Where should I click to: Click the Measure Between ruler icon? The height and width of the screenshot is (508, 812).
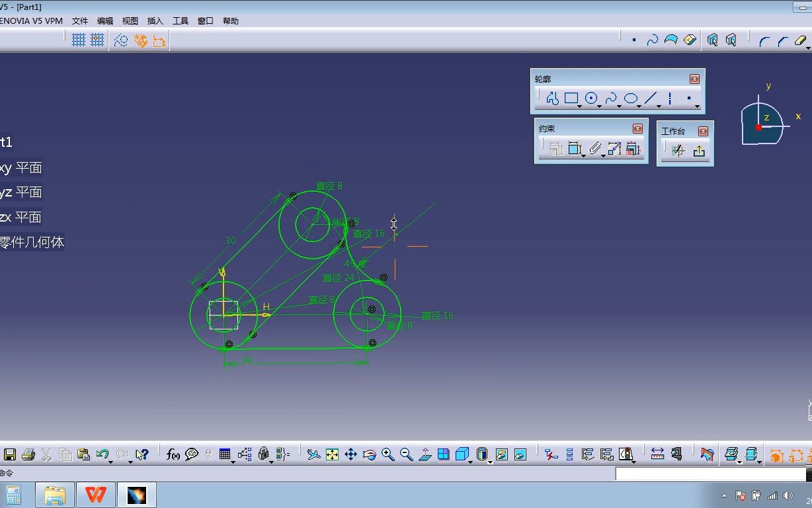click(657, 454)
